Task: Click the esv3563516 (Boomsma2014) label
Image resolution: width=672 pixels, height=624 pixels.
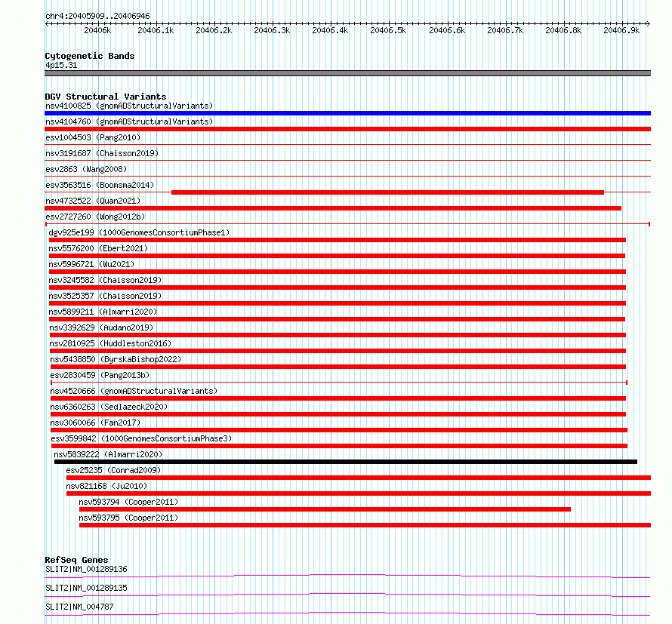Action: [x=100, y=185]
